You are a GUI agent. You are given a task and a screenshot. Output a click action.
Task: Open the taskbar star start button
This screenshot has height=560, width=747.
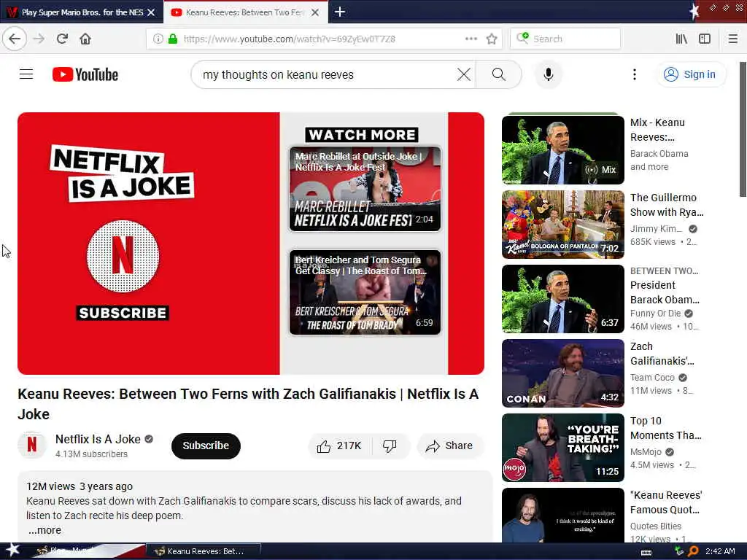12,550
